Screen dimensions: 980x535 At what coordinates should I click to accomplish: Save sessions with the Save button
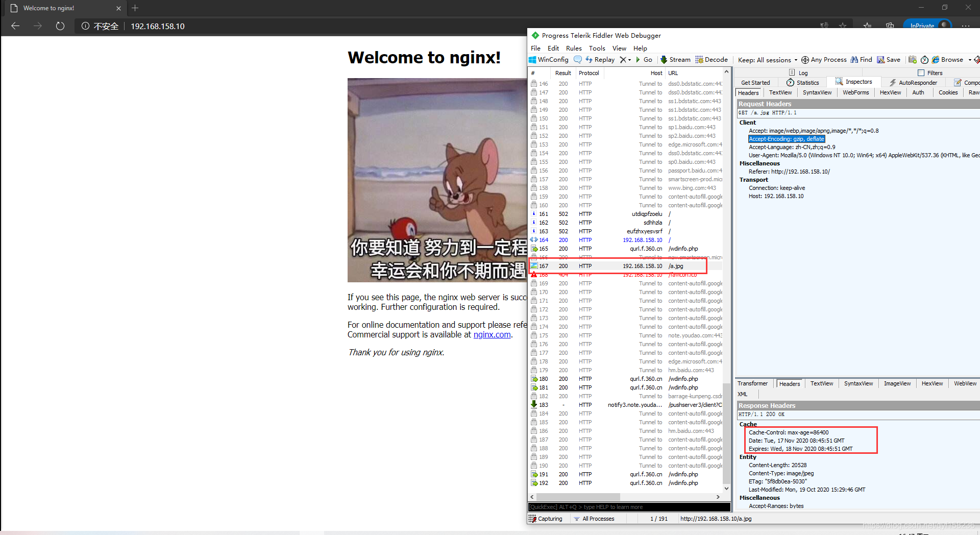[889, 60]
